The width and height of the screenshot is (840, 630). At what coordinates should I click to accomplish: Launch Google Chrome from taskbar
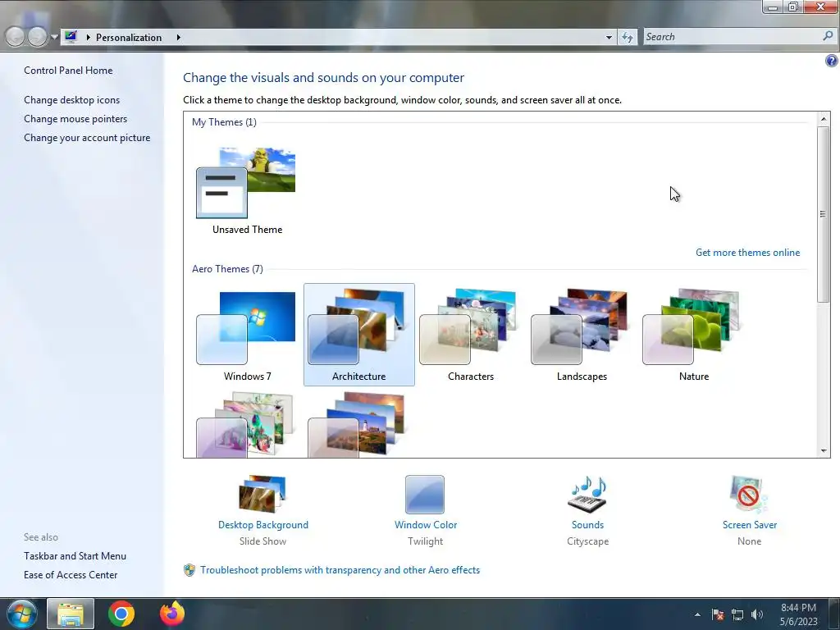[121, 614]
